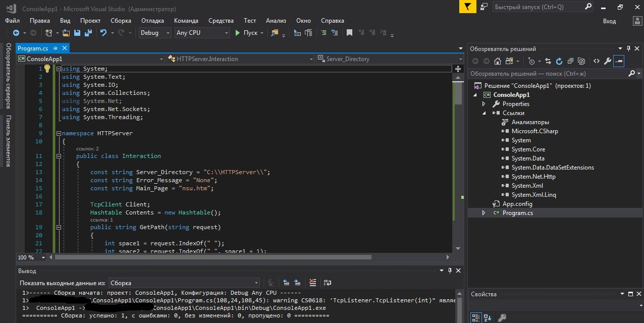644x323 pixels.
Task: Click the Save All toolbar icon
Action: point(88,33)
